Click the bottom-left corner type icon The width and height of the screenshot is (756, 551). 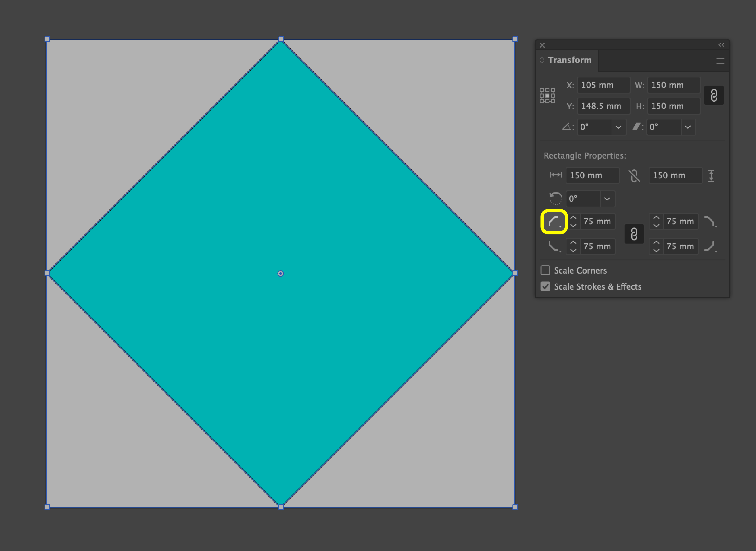554,246
